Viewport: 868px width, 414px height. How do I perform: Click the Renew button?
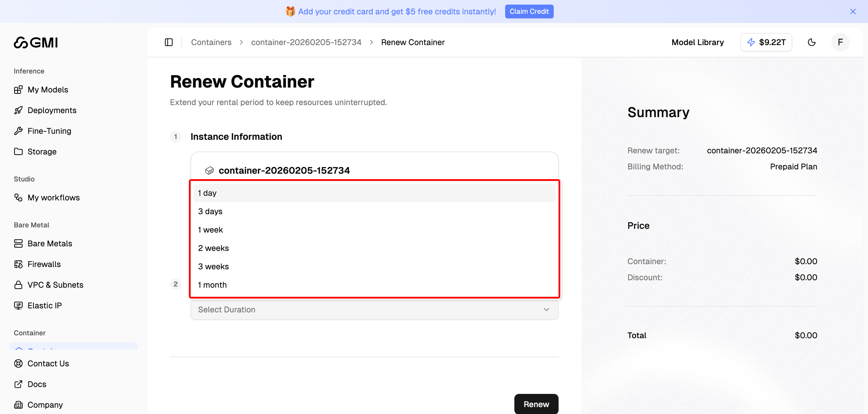[536, 404]
